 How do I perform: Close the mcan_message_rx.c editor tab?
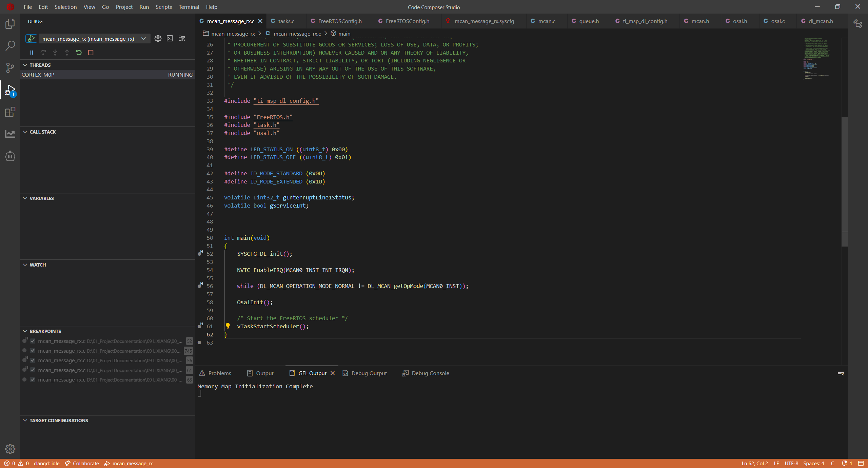click(260, 21)
